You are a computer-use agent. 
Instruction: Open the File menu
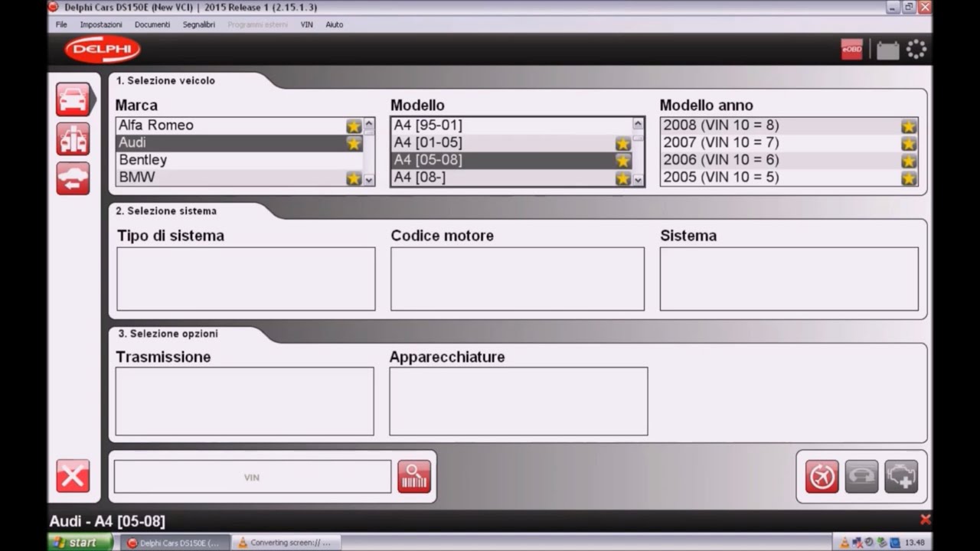[61, 24]
